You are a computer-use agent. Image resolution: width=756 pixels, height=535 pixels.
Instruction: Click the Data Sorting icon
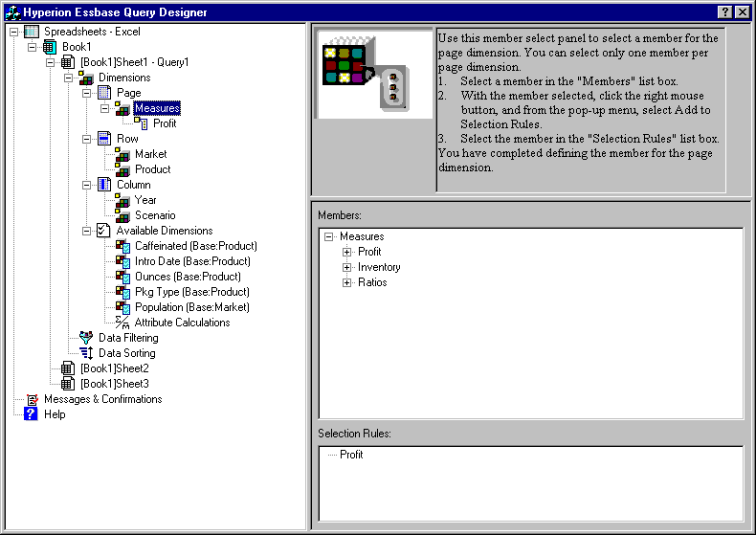pos(86,353)
